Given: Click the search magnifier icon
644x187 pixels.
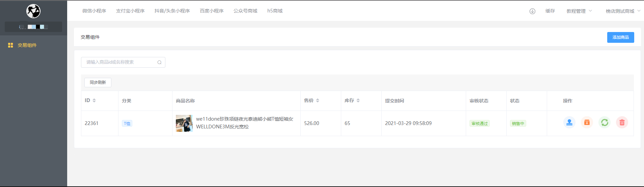Looking at the screenshot, I should click(x=159, y=62).
